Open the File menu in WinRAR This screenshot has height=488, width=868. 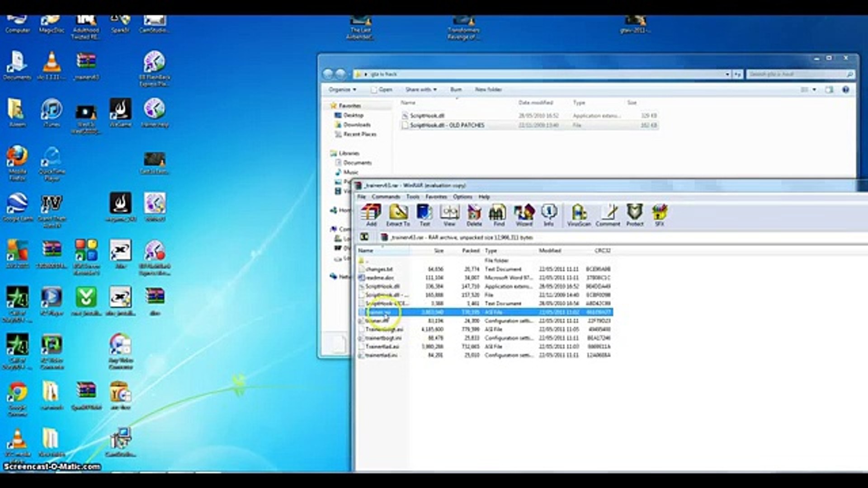(362, 197)
